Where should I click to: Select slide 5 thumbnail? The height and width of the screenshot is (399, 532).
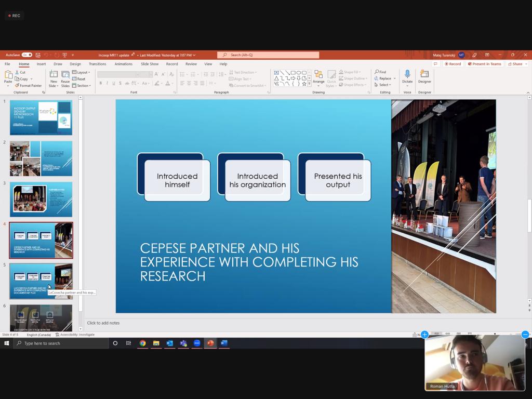pyautogui.click(x=41, y=281)
